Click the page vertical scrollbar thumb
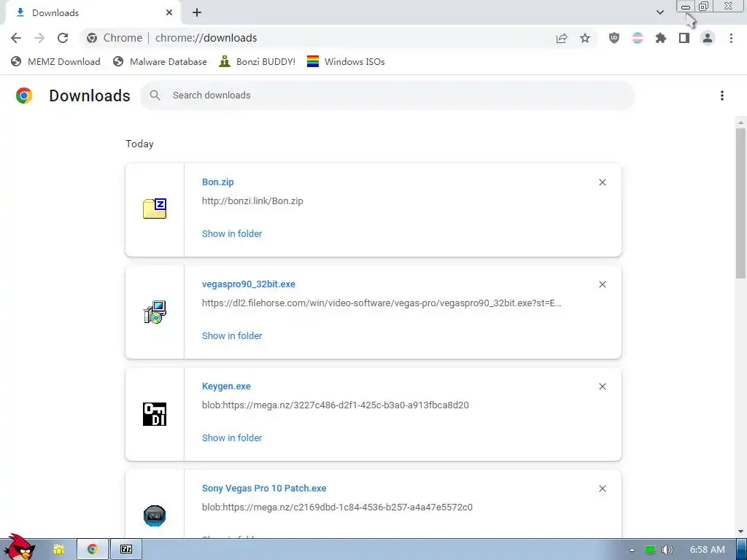This screenshot has height=560, width=747. 741,203
